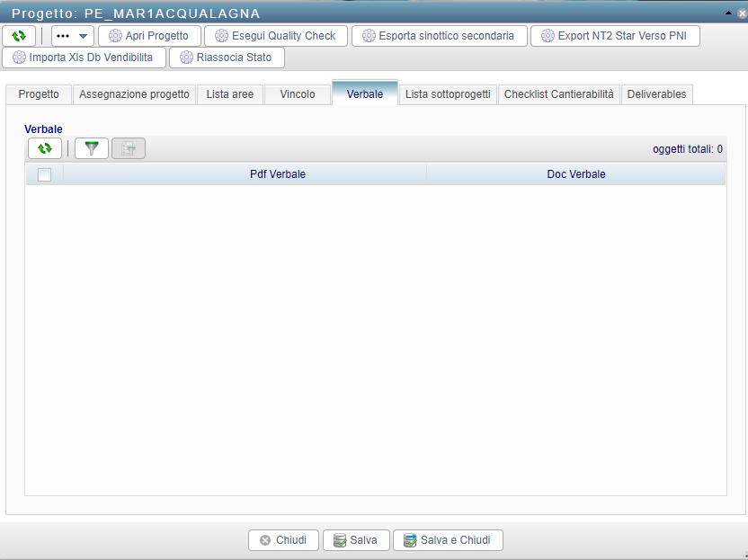This screenshot has width=748, height=560.
Task: Go to Checklist Cantierabilità tab
Action: point(558,94)
